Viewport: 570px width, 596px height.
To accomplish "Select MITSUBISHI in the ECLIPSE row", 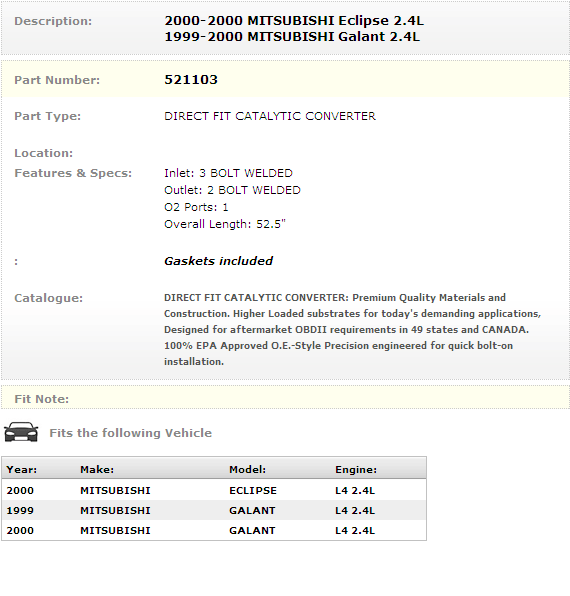I will point(115,490).
